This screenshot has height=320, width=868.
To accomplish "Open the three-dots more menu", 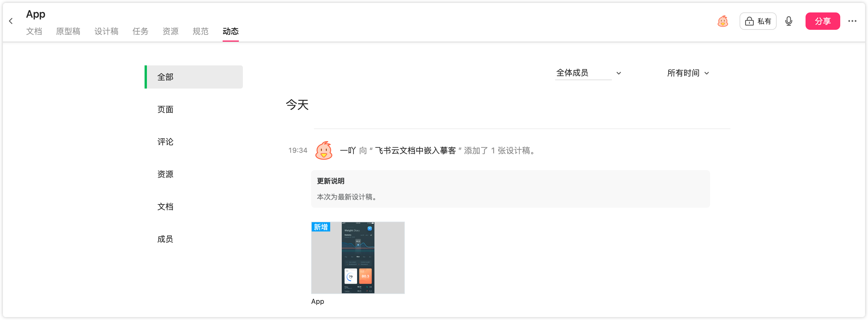I will pos(852,21).
